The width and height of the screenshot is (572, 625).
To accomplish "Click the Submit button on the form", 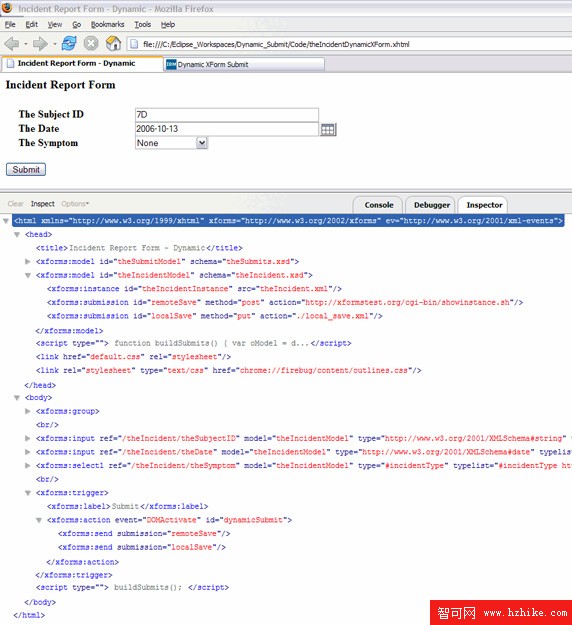I will (x=26, y=169).
